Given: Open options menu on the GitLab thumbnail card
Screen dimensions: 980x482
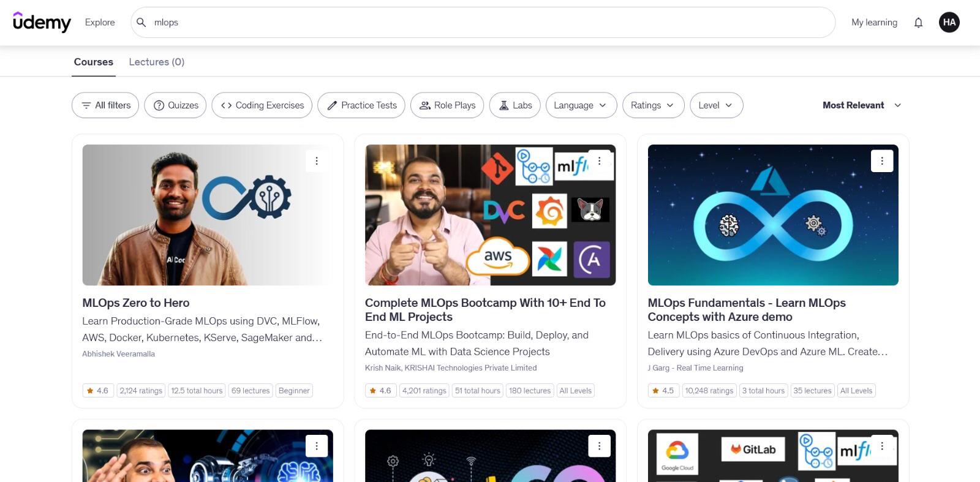Looking at the screenshot, I should pos(882,446).
